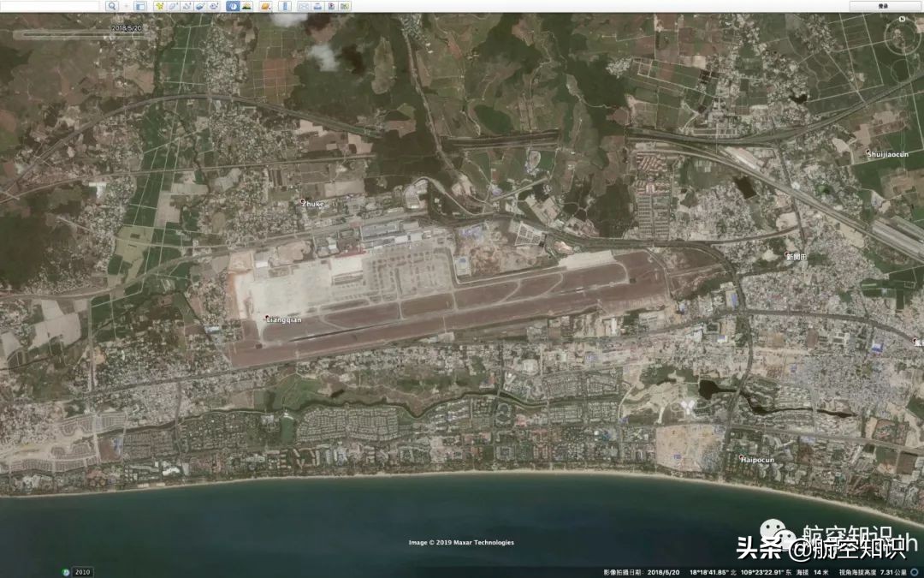The image size is (924, 578).
Task: Select the add path tool
Action: [186, 6]
